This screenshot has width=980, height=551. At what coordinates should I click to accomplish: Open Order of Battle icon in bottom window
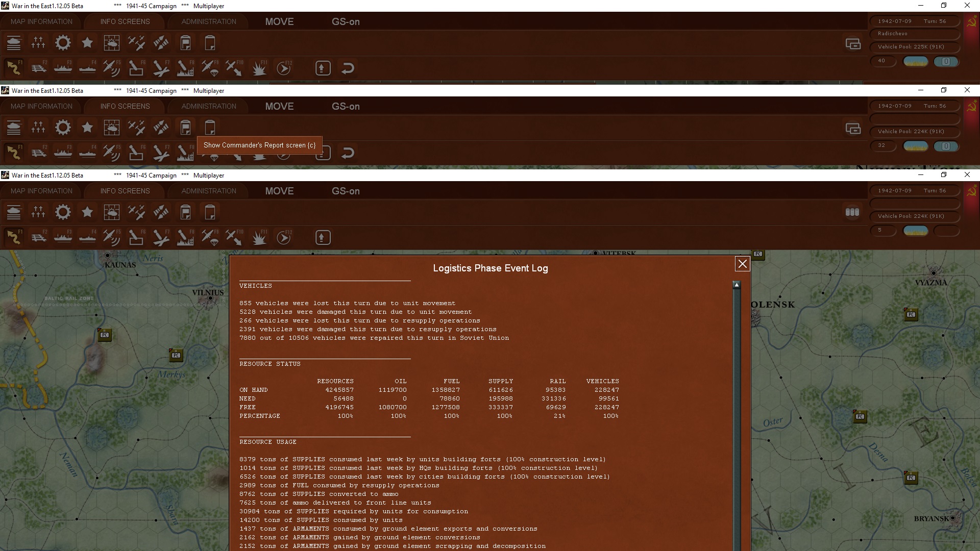(14, 212)
